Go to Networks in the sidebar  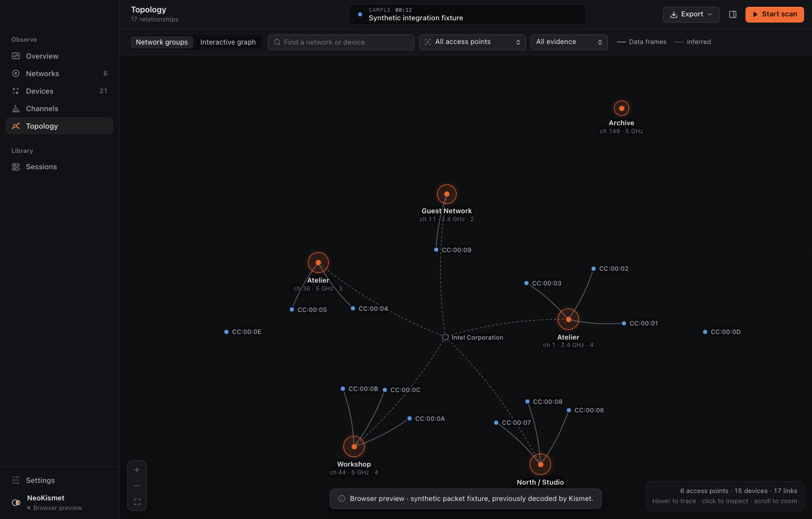pos(59,73)
